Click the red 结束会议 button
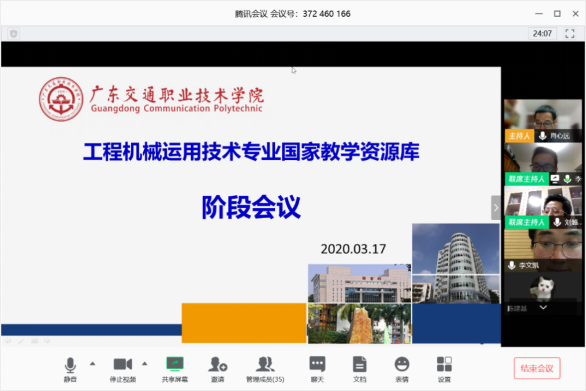 (x=537, y=369)
